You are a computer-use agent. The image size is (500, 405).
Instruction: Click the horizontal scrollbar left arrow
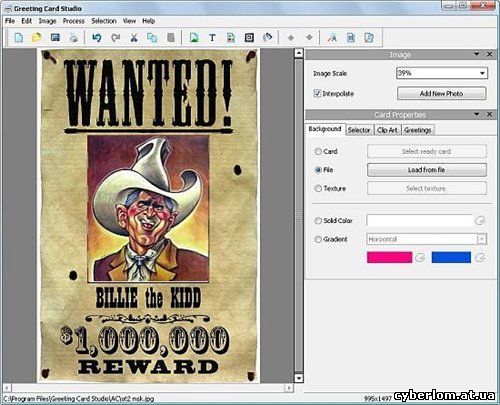tap(7, 388)
